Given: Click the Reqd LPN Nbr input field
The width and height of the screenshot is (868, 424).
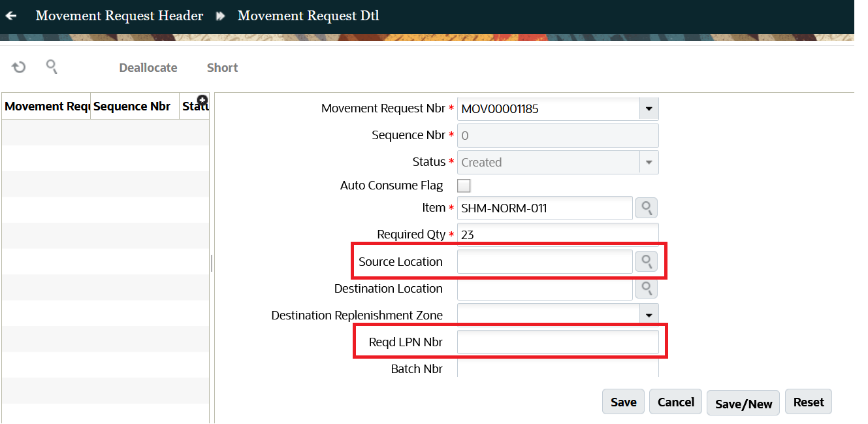Looking at the screenshot, I should (x=558, y=342).
